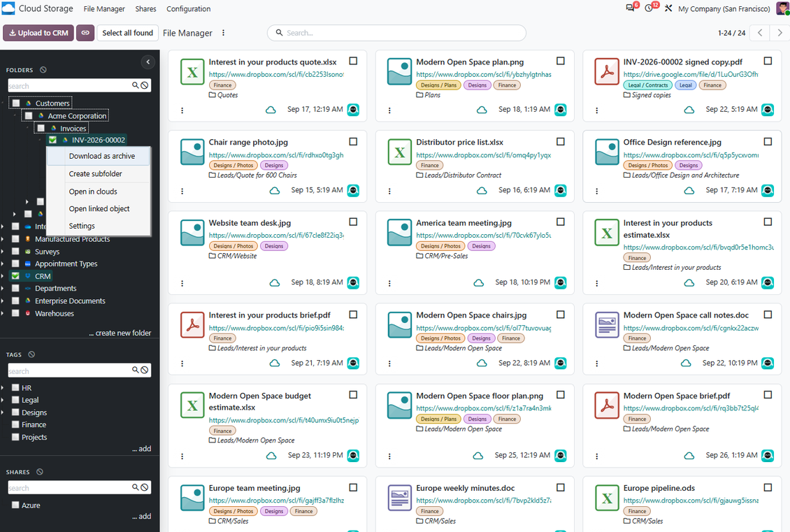The image size is (790, 532).
Task: Expand the Surveys folder arrow
Action: pos(3,252)
